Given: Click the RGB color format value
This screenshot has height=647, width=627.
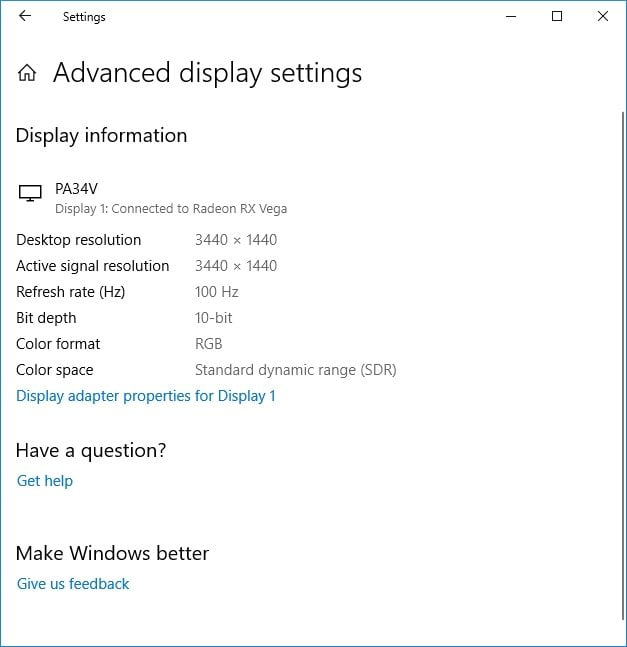Looking at the screenshot, I should pyautogui.click(x=208, y=344).
